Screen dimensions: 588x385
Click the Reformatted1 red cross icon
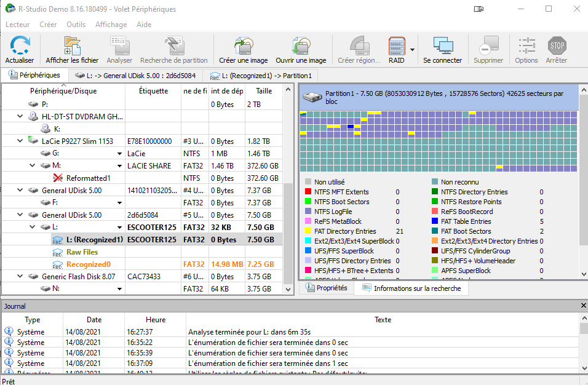[x=58, y=178]
